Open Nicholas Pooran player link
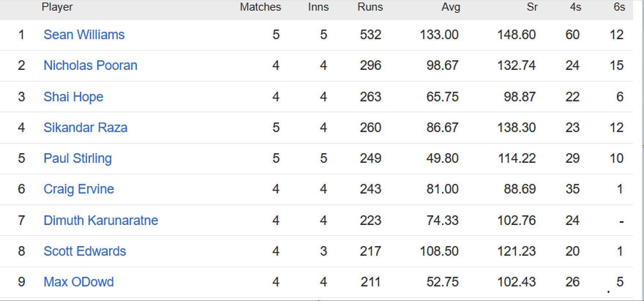Viewport: 644px width, 301px height. [90, 65]
